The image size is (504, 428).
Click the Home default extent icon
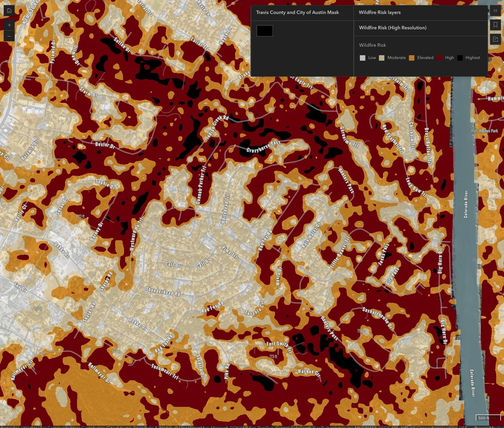coord(9,11)
